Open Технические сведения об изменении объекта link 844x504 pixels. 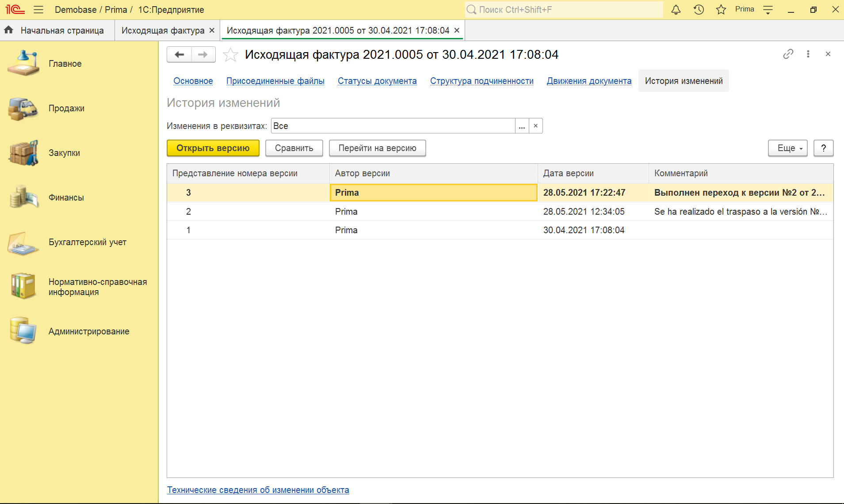(x=258, y=490)
